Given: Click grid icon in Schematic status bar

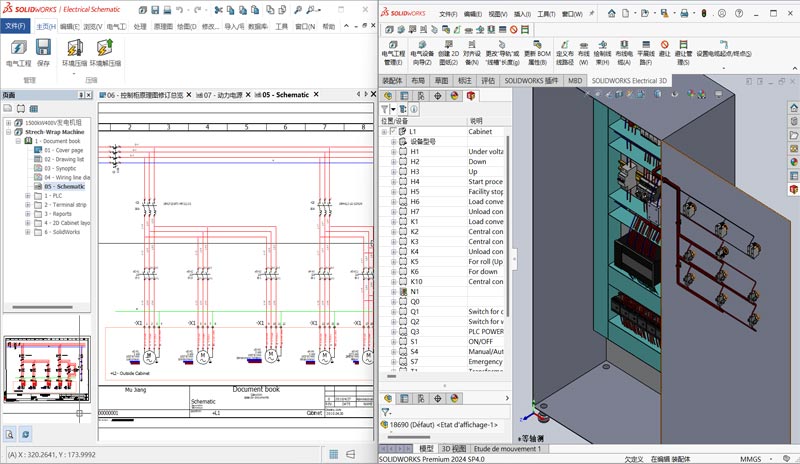Looking at the screenshot, I should click(333, 454).
